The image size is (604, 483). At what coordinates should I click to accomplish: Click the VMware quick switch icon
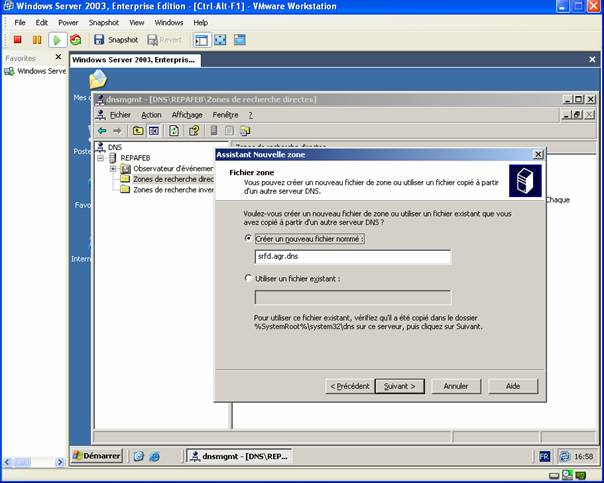click(x=240, y=40)
